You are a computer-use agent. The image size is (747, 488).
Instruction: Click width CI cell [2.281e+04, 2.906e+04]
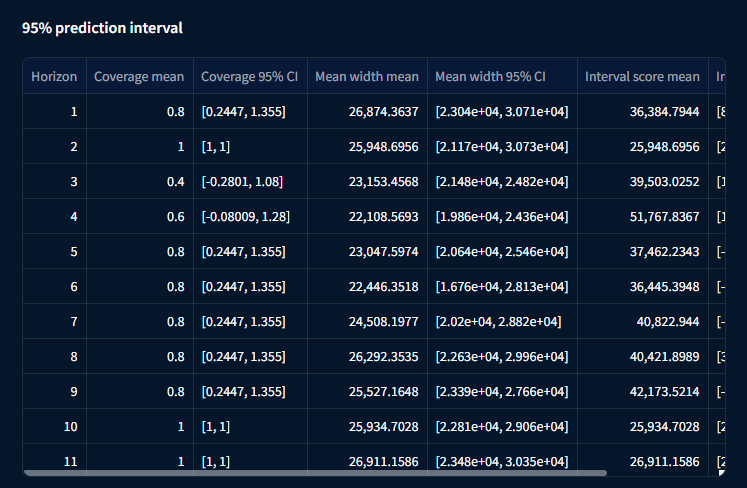(502, 427)
